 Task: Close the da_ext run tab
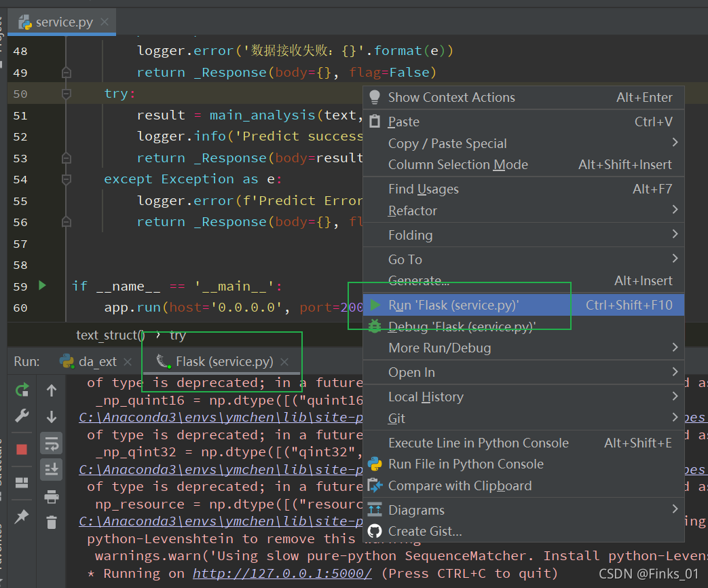128,362
